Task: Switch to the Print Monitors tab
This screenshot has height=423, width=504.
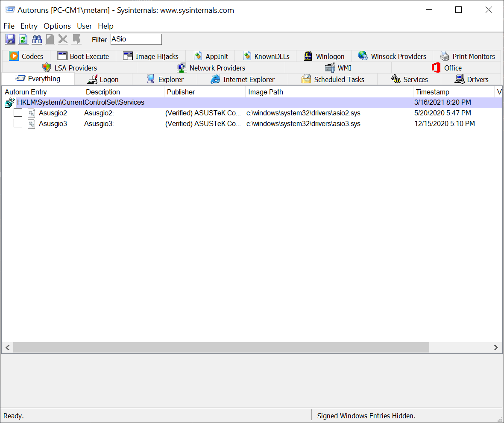Action: (467, 56)
